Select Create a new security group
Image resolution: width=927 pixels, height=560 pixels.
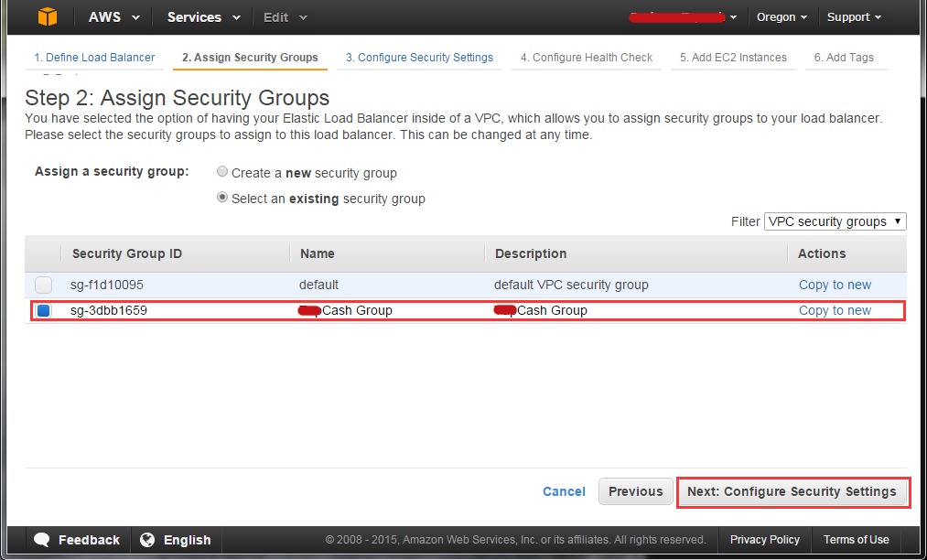coord(222,171)
